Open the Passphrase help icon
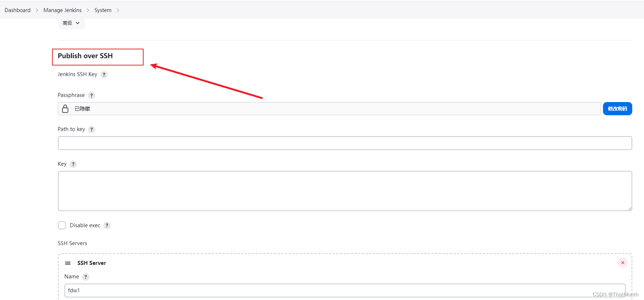 coord(91,95)
